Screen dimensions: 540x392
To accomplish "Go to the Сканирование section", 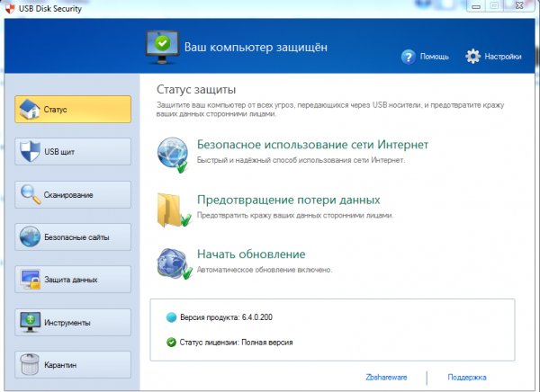I will (73, 195).
